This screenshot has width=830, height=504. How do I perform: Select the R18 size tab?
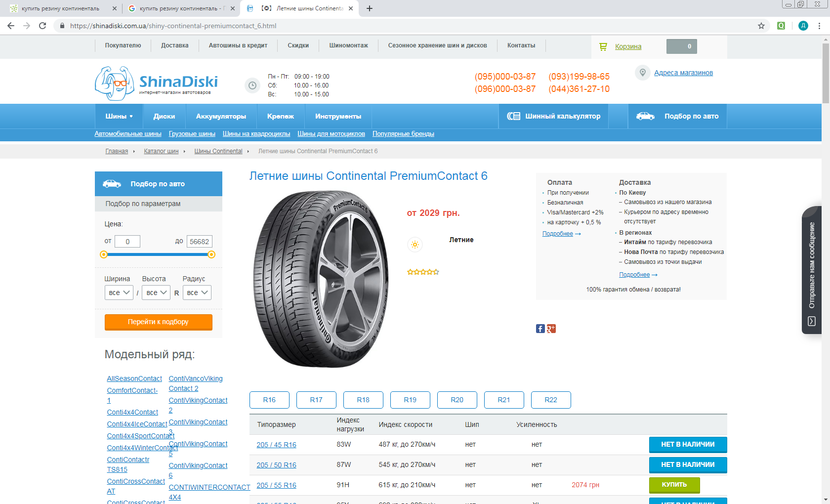363,400
